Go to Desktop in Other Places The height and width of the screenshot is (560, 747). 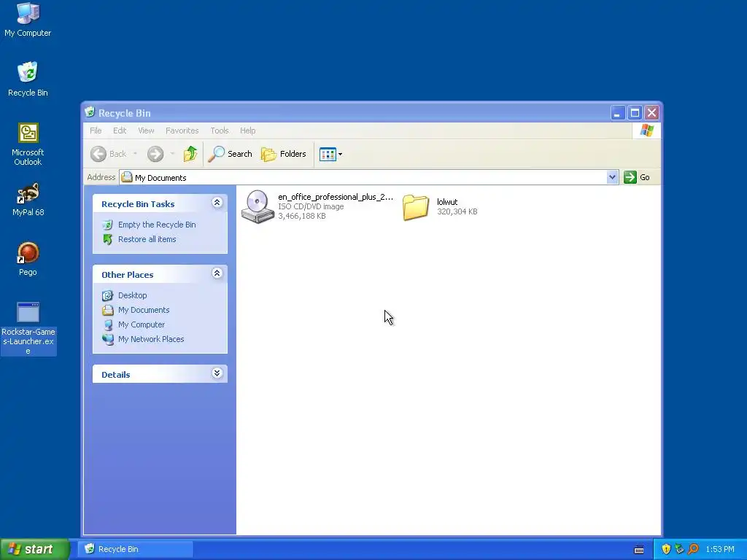133,295
